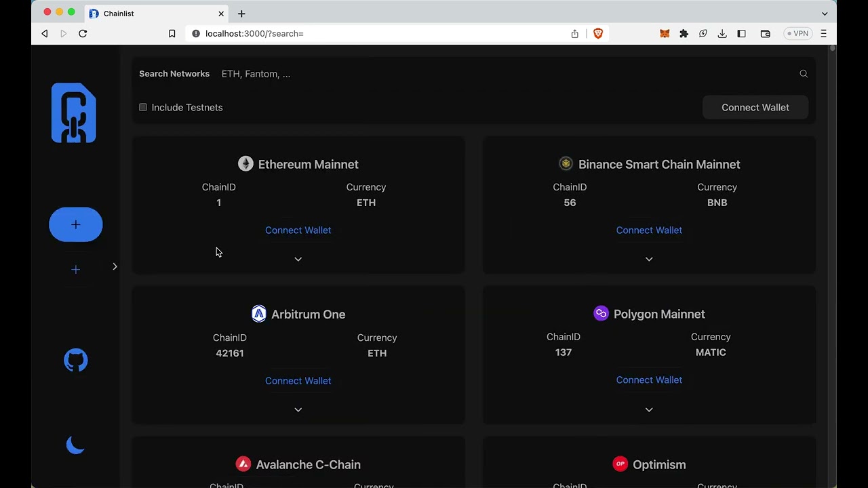Select the Chainlist browser tab

click(x=157, y=14)
